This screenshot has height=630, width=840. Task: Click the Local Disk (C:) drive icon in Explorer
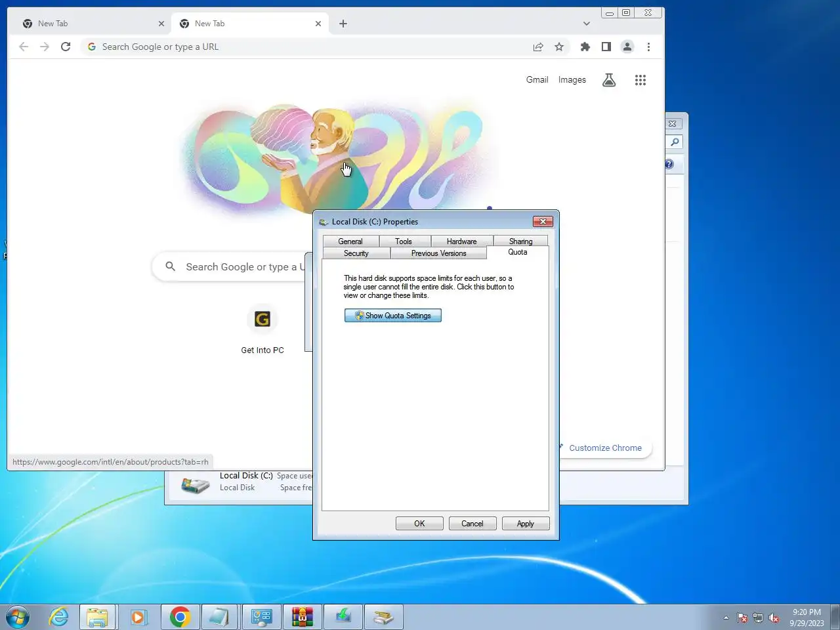196,486
